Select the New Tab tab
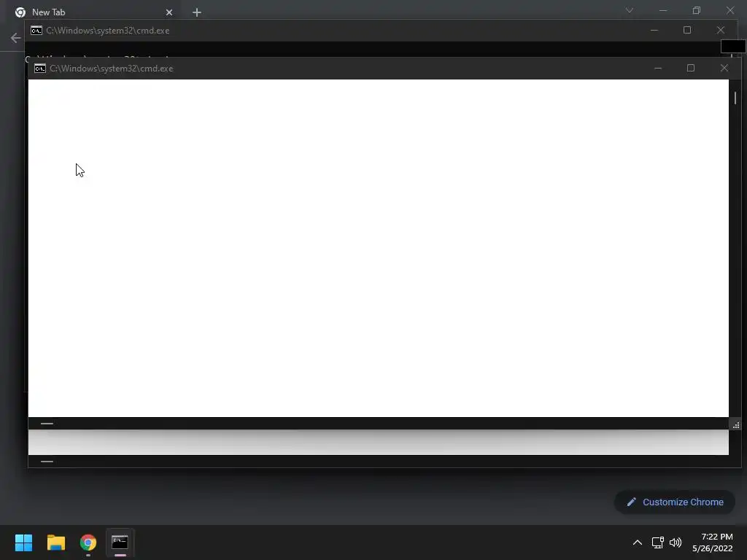This screenshot has width=747, height=560. [x=93, y=12]
